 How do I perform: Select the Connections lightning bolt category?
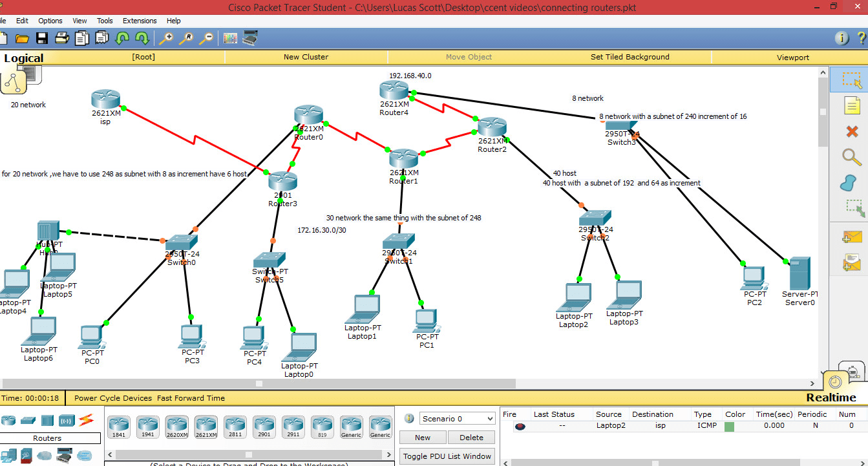pos(86,421)
